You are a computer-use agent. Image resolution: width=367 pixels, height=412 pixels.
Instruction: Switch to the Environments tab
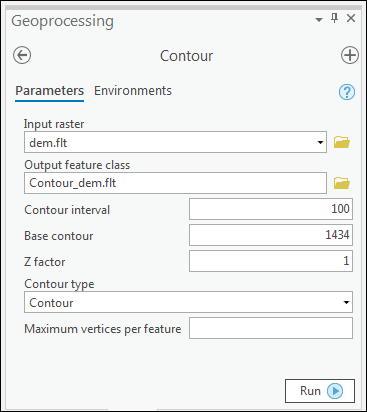click(133, 91)
